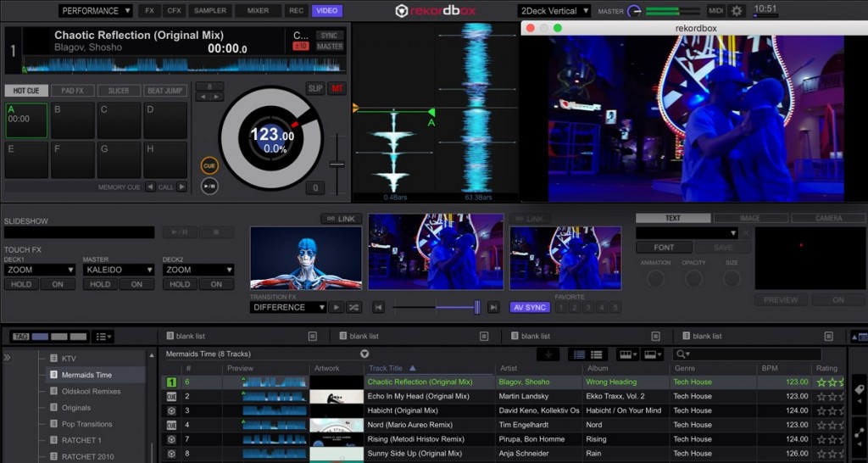Click the CUE status icon of Echo In My Head
Screen dimensions: 868x463
click(171, 397)
